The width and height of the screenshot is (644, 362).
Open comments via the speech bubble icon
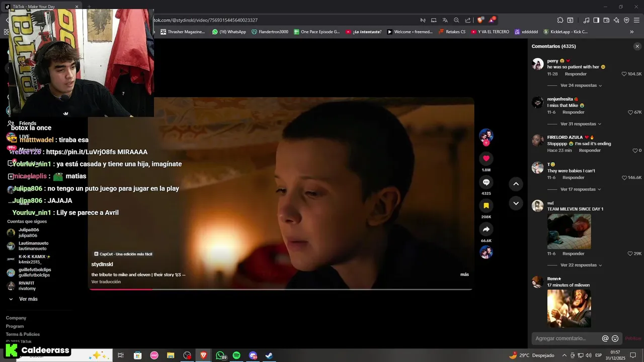pos(486,182)
